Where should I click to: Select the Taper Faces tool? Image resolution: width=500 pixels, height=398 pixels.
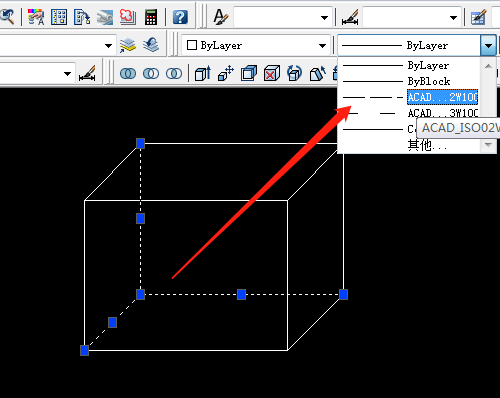[x=318, y=73]
